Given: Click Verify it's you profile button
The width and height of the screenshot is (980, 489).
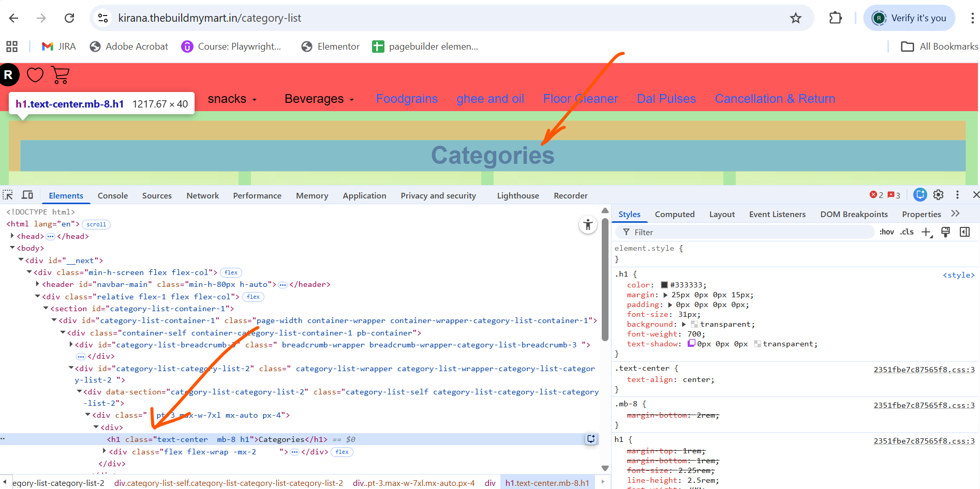Looking at the screenshot, I should pos(909,18).
